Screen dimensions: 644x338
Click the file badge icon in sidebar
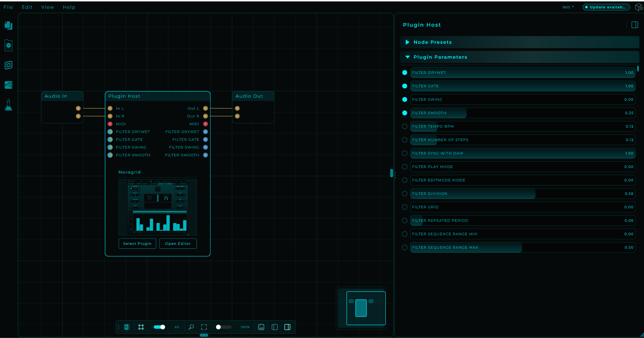(8, 45)
